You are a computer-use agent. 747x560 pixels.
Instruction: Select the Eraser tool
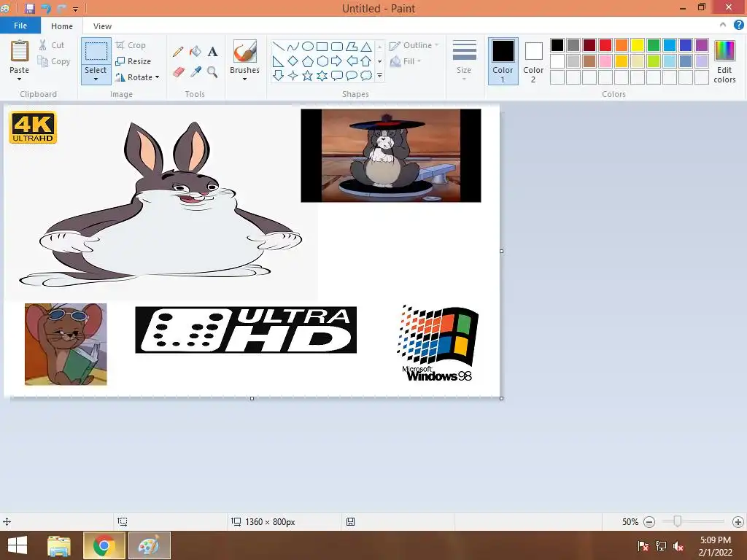(178, 72)
